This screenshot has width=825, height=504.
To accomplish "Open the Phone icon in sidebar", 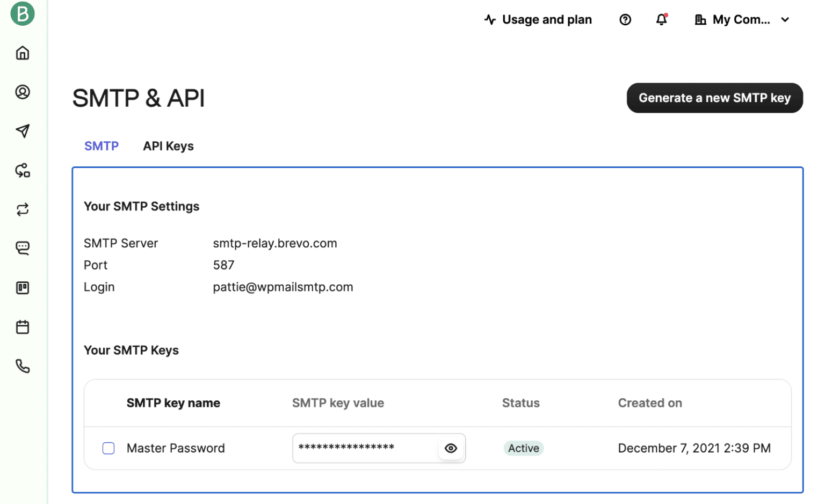I will coord(23,366).
